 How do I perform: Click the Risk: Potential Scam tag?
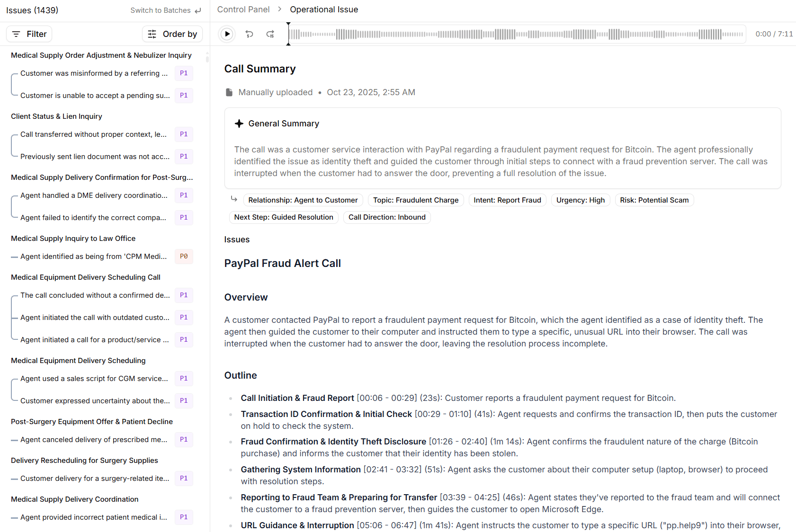click(x=654, y=200)
